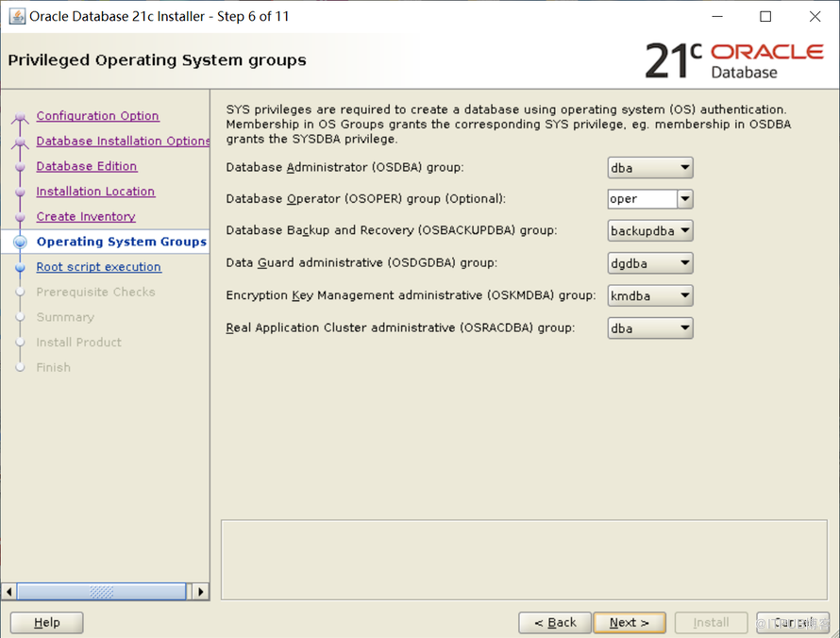
Task: Click the message area box below the form
Action: click(x=524, y=560)
